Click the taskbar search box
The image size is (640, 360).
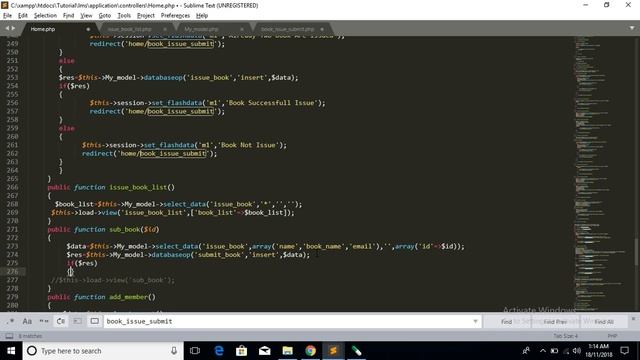pos(103,351)
